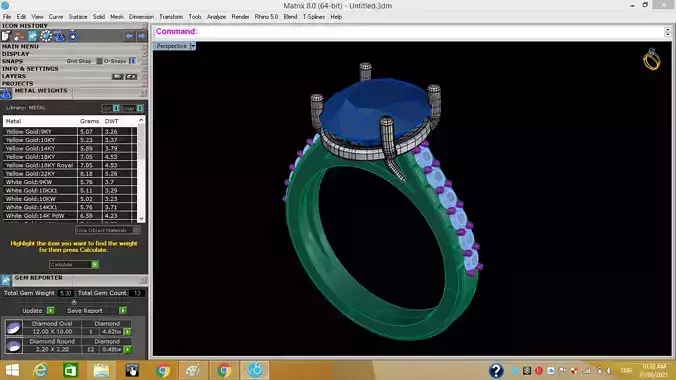The image size is (676, 380).
Task: Click the help question mark in system tray
Action: coord(496,371)
